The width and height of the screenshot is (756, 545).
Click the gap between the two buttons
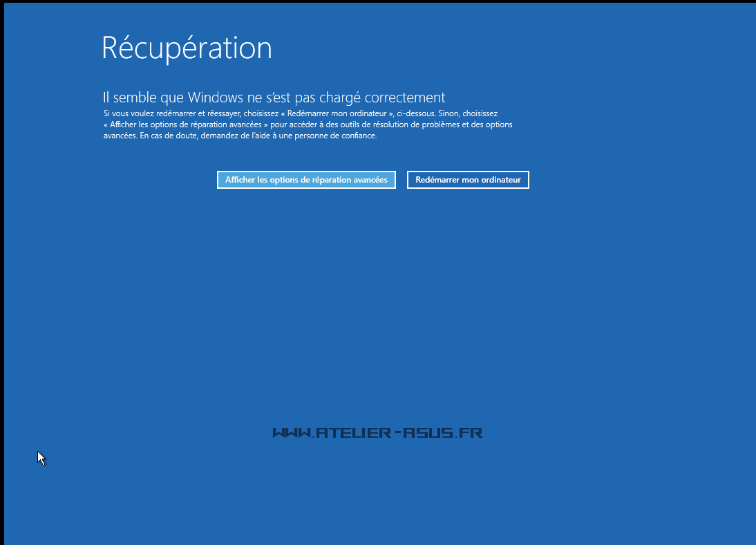coord(401,180)
